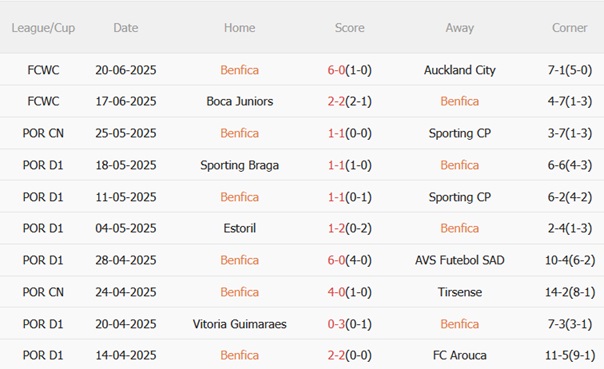Click the Date column header
This screenshot has height=369, width=604.
pos(126,28)
